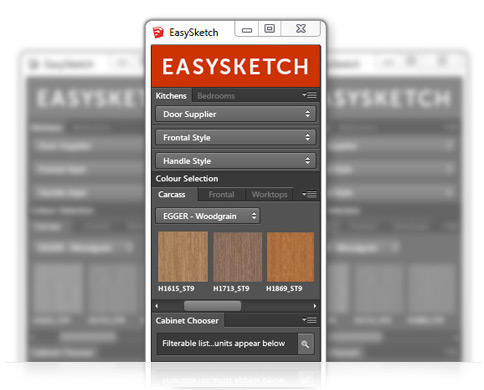Switch to the Kitchens tab
This screenshot has height=390, width=484.
pyautogui.click(x=171, y=96)
